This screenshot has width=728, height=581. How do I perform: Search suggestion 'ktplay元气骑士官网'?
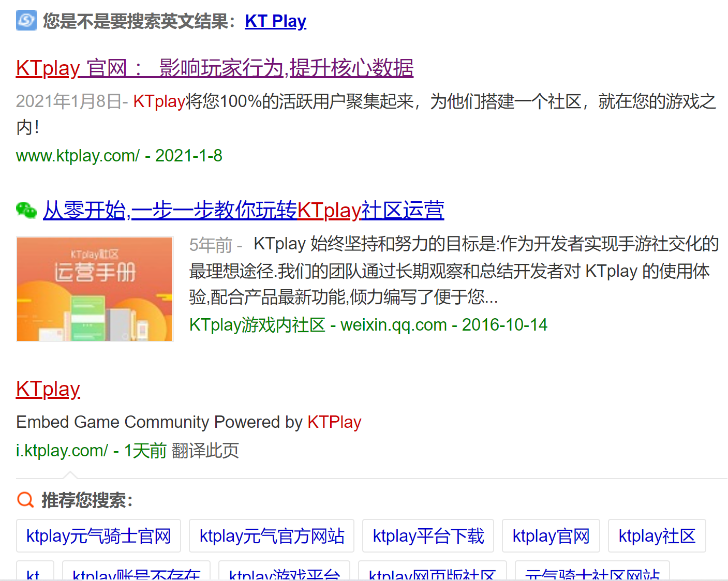pyautogui.click(x=98, y=536)
